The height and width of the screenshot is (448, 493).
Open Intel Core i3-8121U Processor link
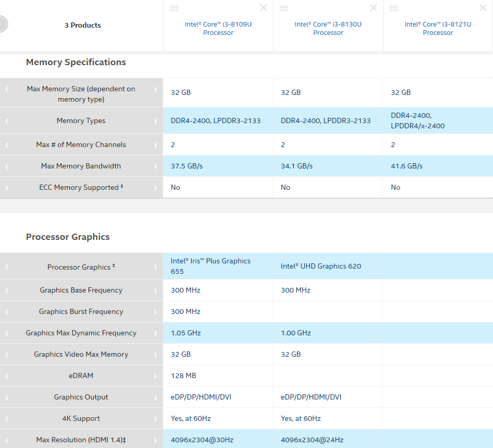click(438, 28)
